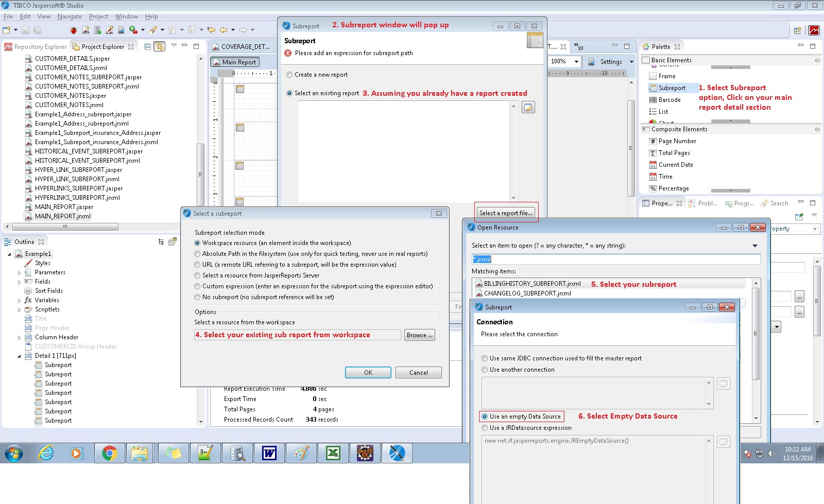The height and width of the screenshot is (504, 824).
Task: Open the Settings dropdown arrow
Action: [x=631, y=62]
